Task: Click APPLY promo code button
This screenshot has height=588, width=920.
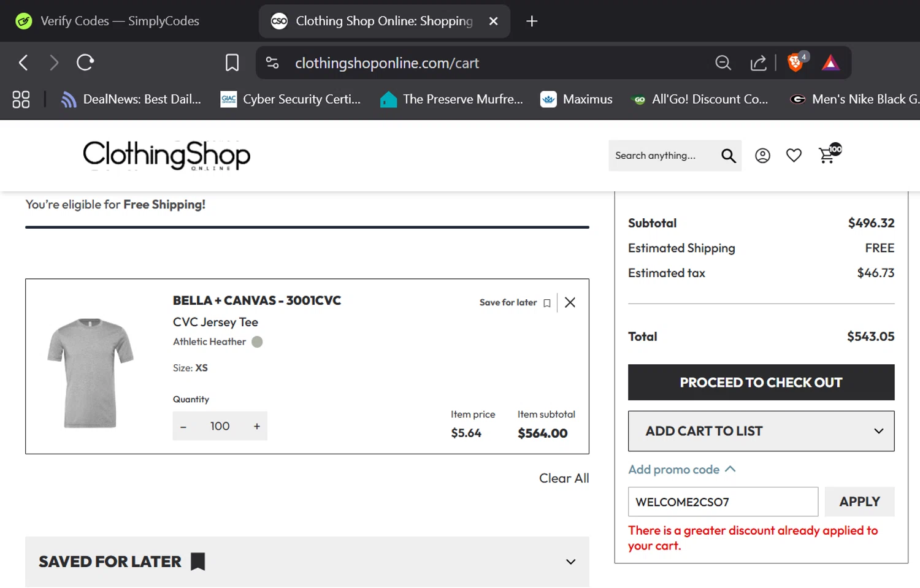Action: [859, 502]
